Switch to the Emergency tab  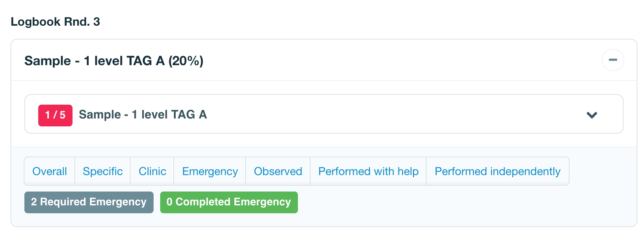[x=210, y=171]
